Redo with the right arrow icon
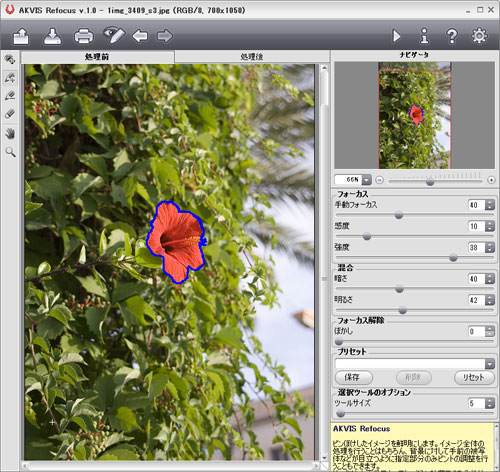Screen dimensions: 500x472 165,36
